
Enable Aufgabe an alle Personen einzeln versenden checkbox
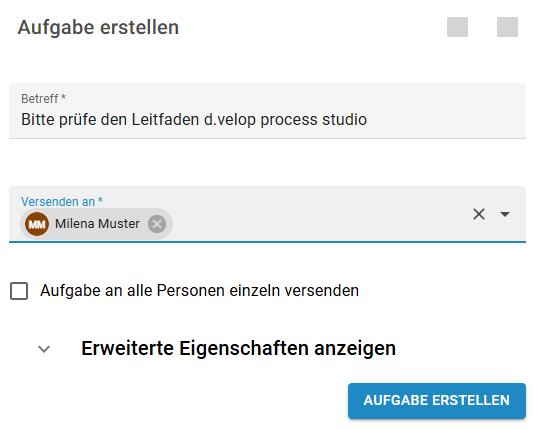pos(19,291)
